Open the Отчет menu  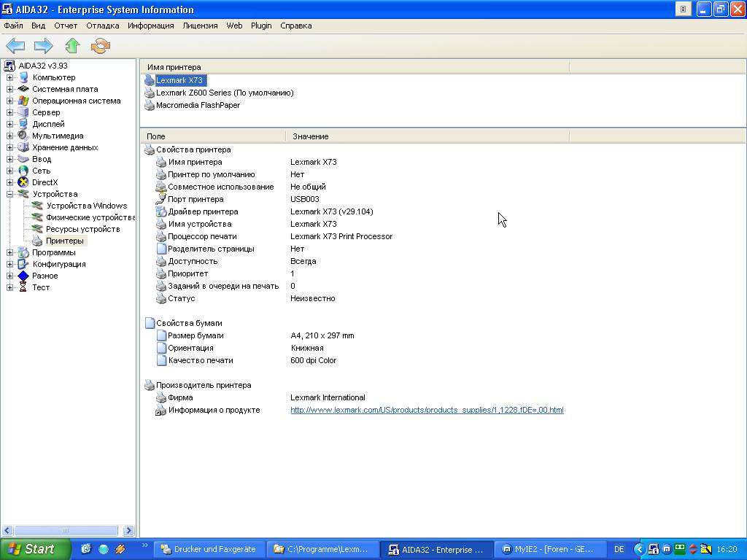(x=66, y=26)
